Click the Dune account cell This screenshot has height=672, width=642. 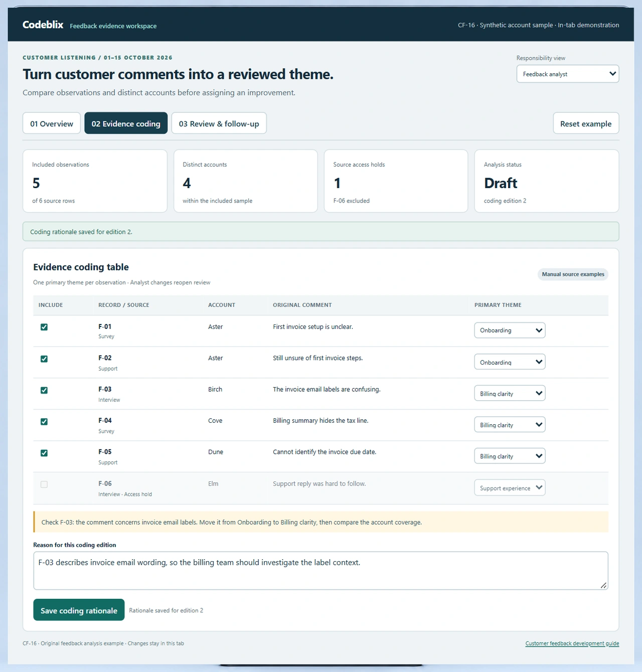[216, 452]
